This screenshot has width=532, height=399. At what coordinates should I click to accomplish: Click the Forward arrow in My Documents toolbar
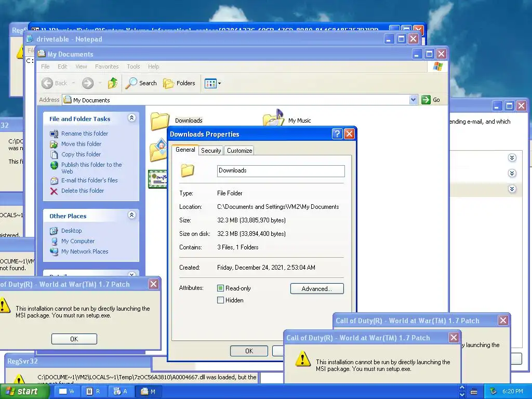click(x=87, y=83)
